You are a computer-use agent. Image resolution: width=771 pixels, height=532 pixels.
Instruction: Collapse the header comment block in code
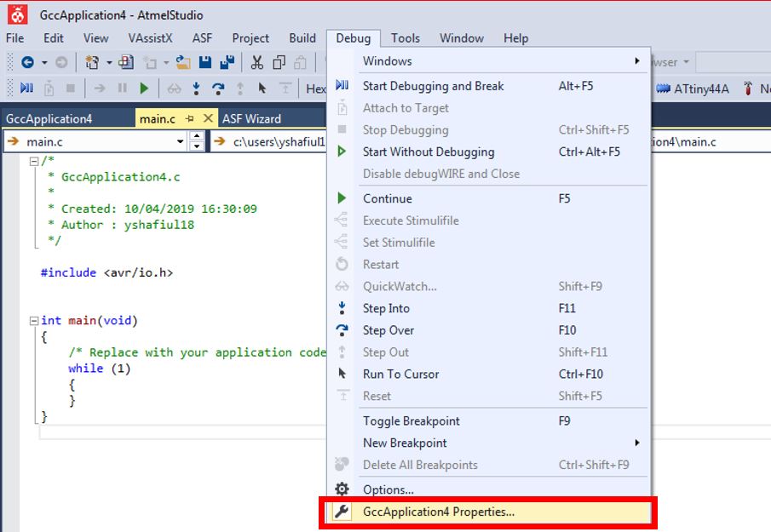pyautogui.click(x=34, y=161)
